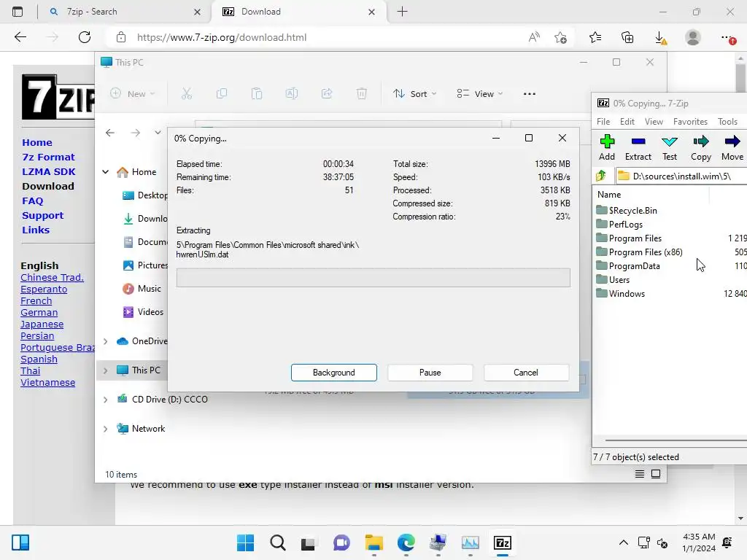Click the Paste icon in This PC toolbar
The image size is (747, 560).
pyautogui.click(x=257, y=94)
